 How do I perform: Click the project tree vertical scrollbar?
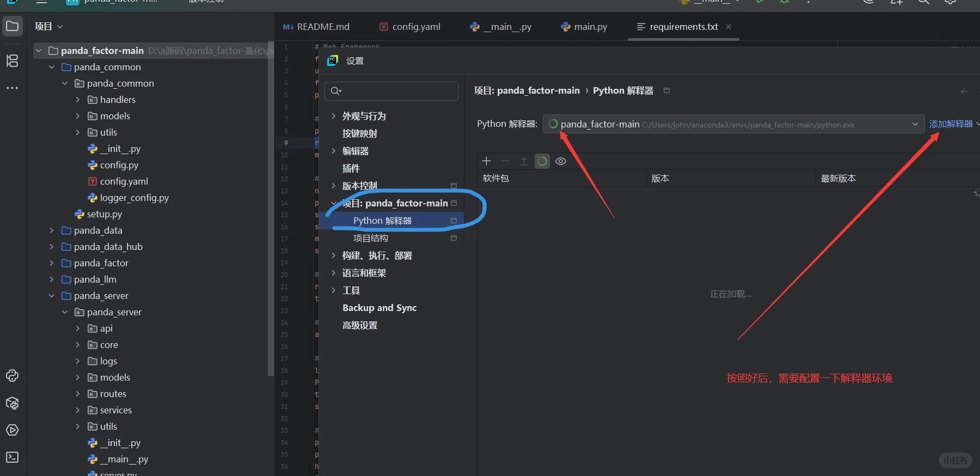click(271, 209)
